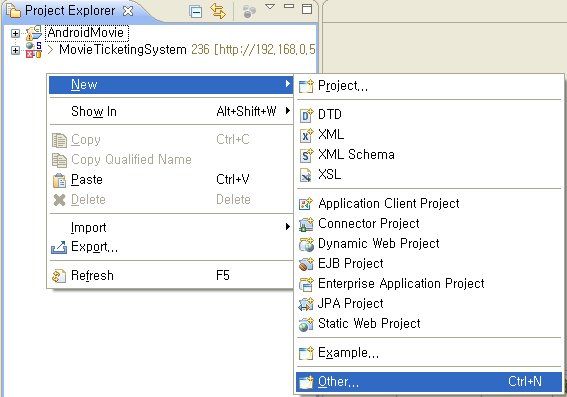Click the Export icon

click(x=59, y=247)
